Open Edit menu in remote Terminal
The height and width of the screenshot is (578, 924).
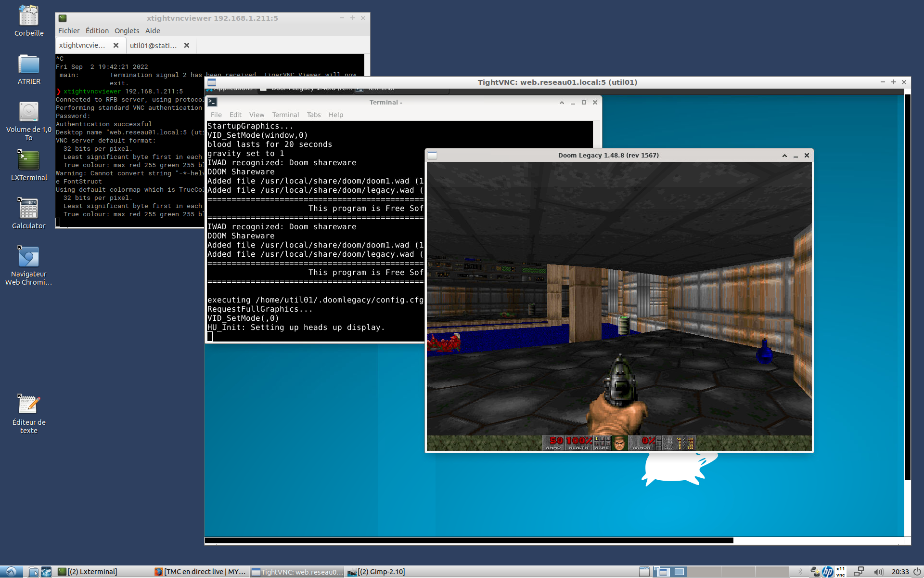coord(235,115)
